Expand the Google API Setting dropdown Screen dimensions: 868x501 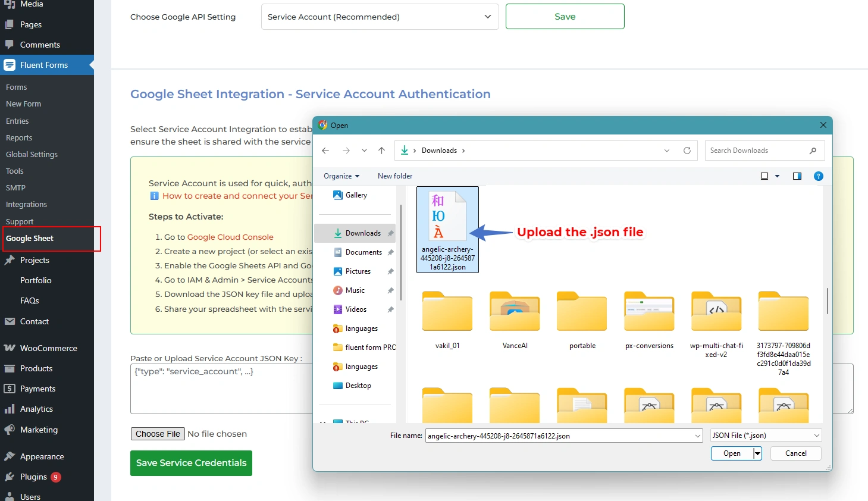coord(380,17)
